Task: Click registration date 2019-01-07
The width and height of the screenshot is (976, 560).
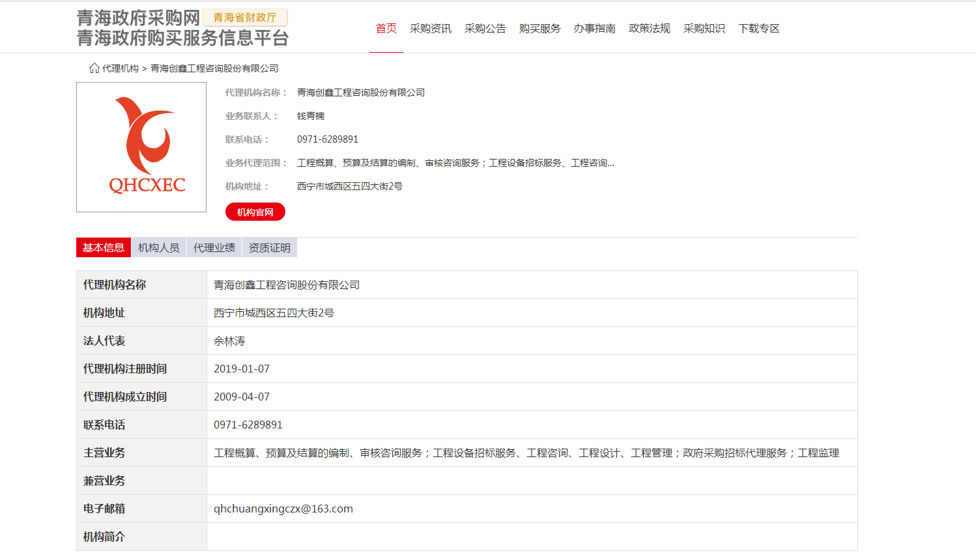Action: coord(242,369)
